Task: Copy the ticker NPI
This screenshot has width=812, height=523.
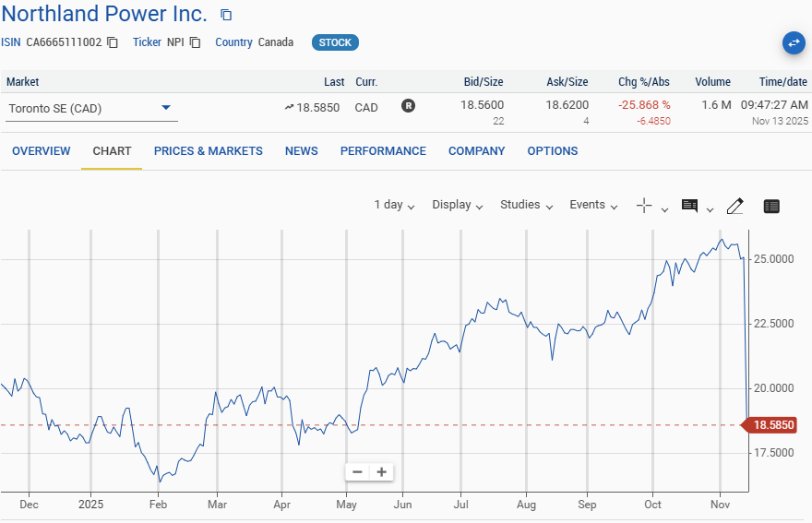Action: tap(195, 42)
